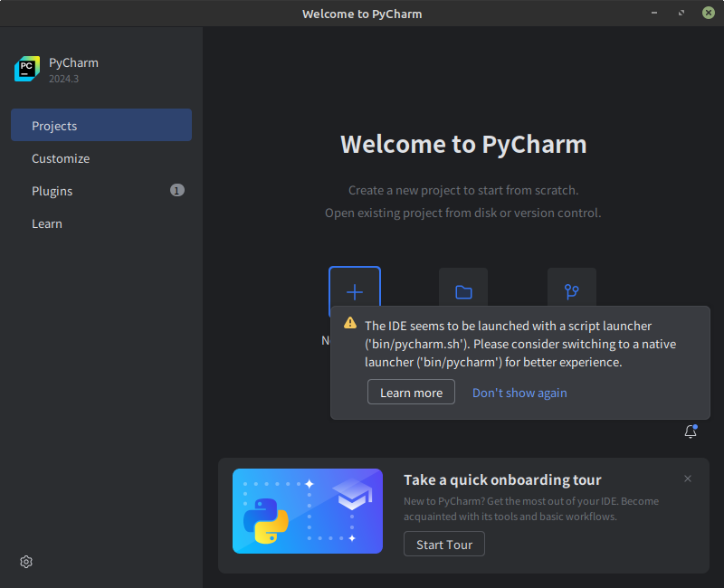The image size is (724, 588).
Task: Click the PyCharm logo icon
Action: tap(27, 69)
